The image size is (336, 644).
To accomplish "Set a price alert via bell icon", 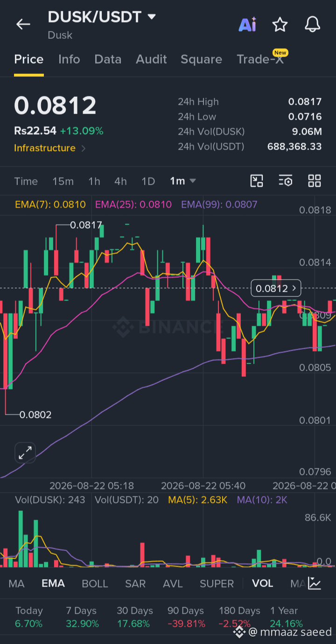I will coord(312,24).
